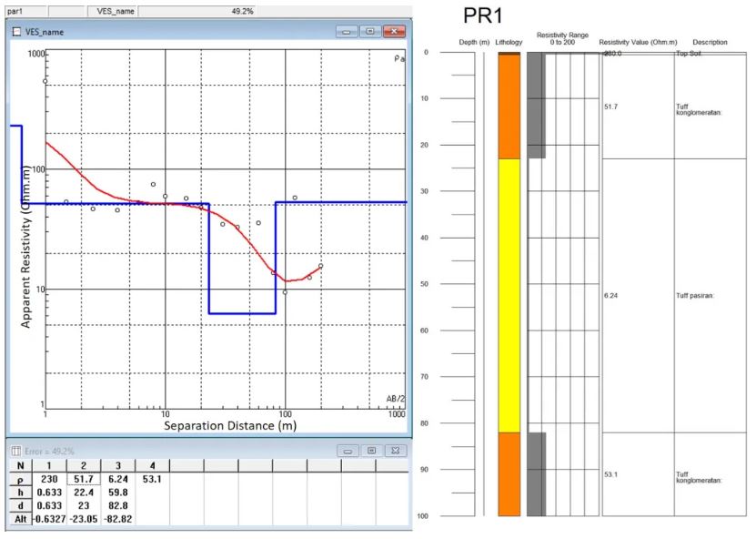Click the depth cell showing 23 in the table

tap(84, 505)
